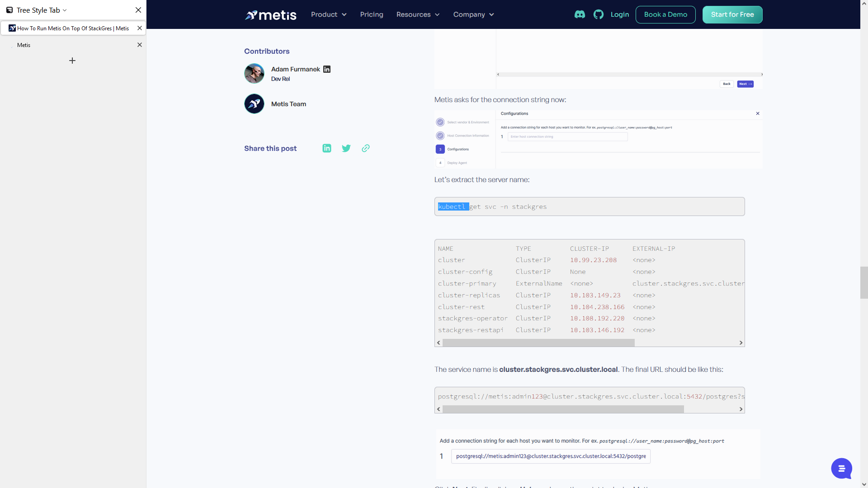Open the GitHub icon link in header

pos(599,14)
